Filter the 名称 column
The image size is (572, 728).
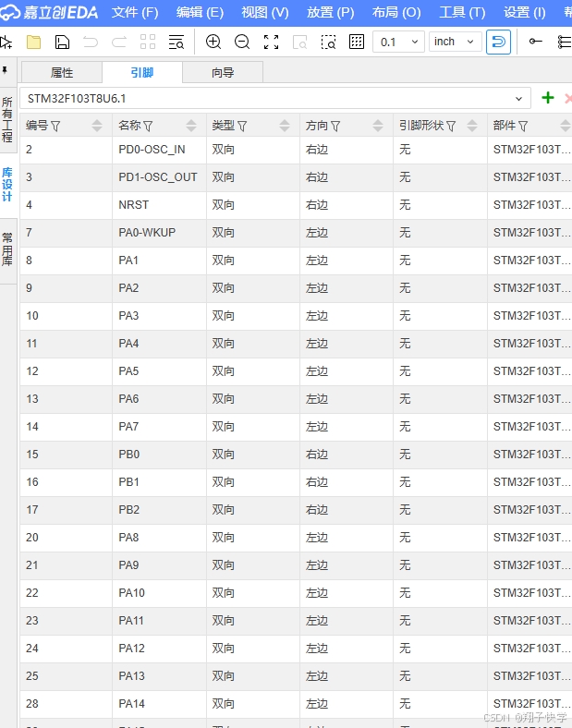coord(148,126)
